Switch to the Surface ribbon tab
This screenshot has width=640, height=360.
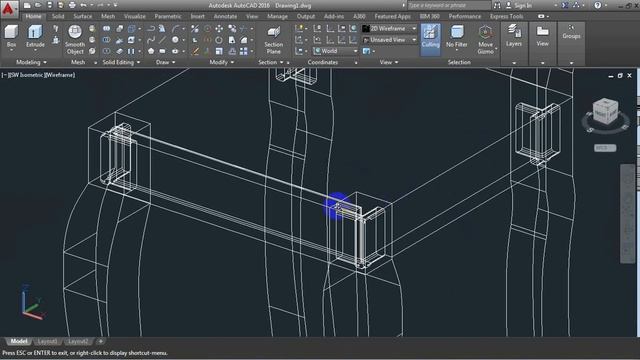82,16
